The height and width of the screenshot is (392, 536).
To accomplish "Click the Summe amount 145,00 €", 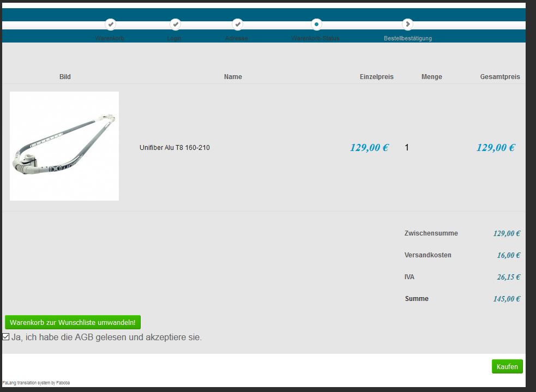I will pos(507,299).
